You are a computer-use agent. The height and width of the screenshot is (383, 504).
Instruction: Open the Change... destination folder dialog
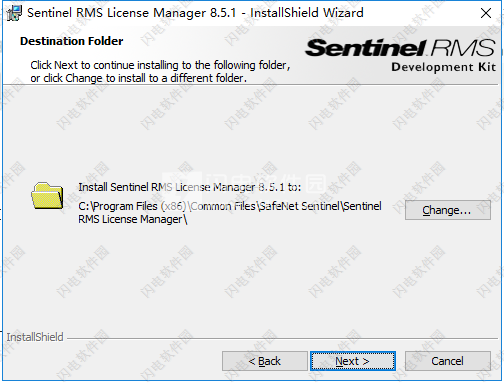[x=448, y=210]
